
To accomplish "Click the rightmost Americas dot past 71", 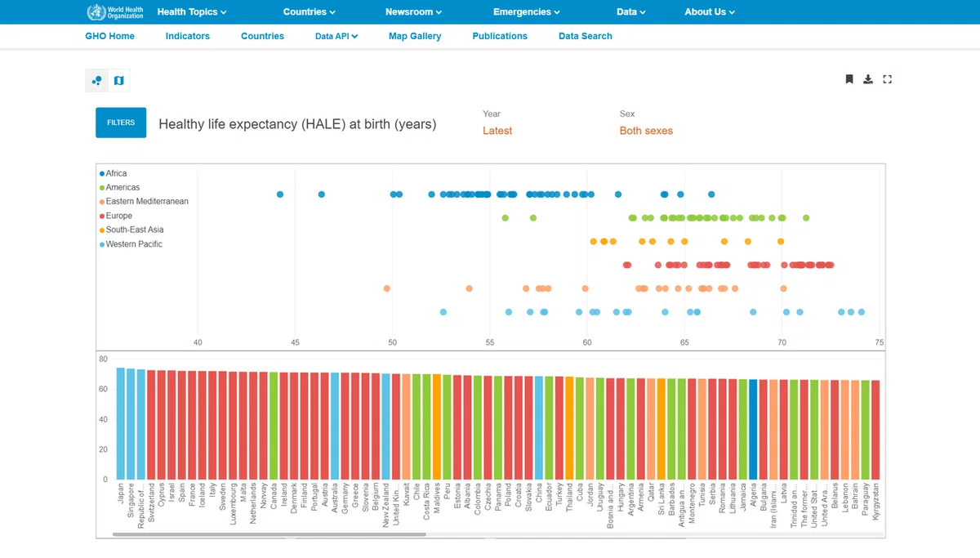I will pos(806,218).
